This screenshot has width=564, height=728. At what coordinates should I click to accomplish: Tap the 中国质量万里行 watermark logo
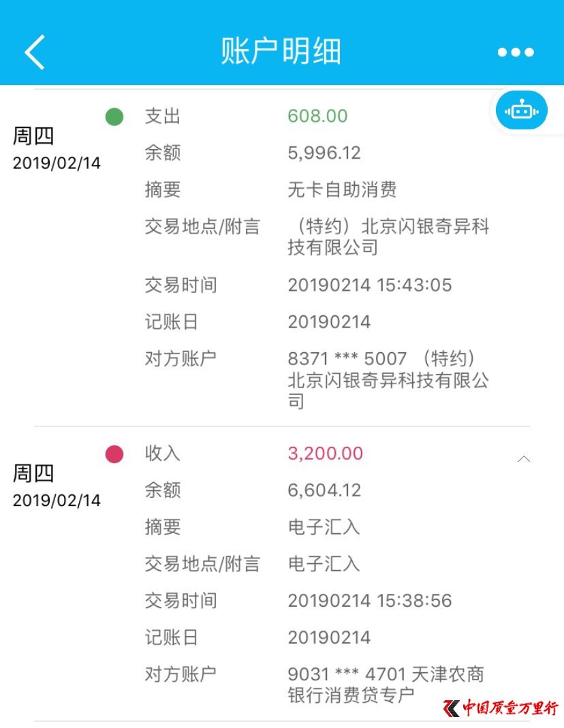[x=501, y=708]
